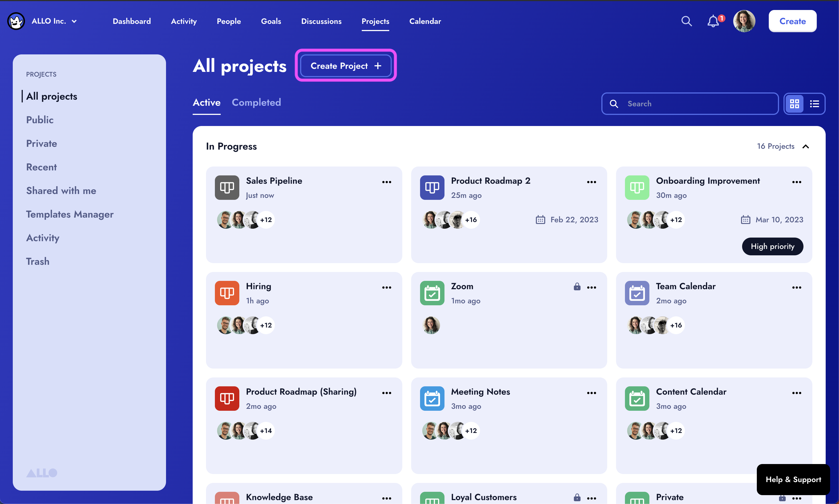This screenshot has width=839, height=504.
Task: Click the Create Project button
Action: point(345,66)
